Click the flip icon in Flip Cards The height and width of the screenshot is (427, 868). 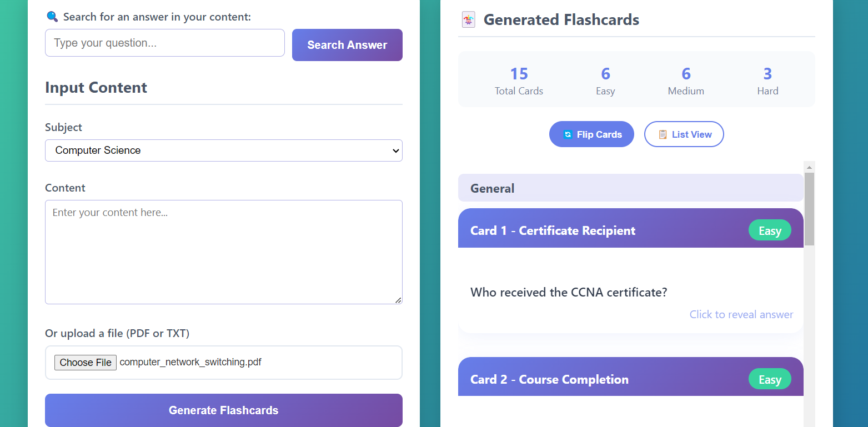point(568,134)
